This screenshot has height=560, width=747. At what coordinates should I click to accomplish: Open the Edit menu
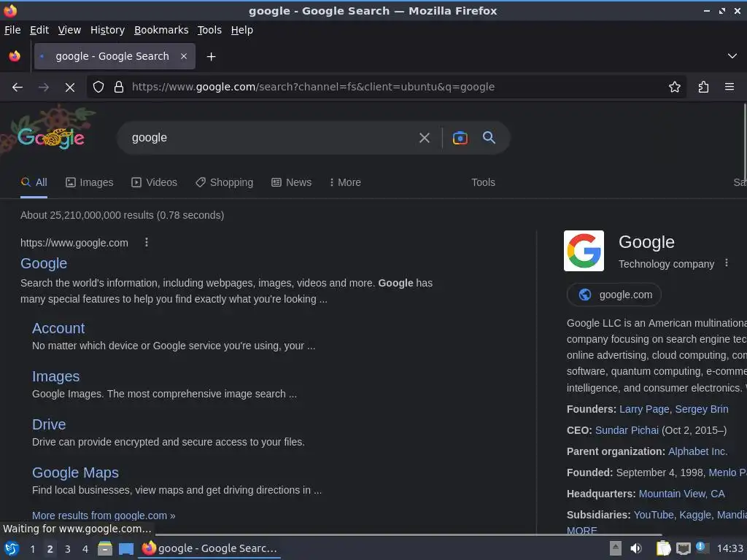39,30
